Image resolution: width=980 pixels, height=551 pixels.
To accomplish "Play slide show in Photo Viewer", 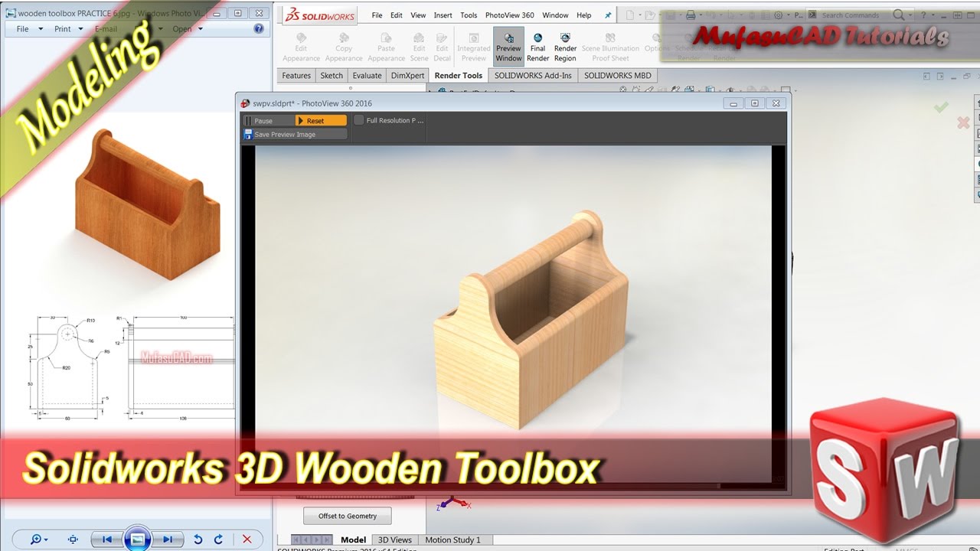I will click(137, 540).
